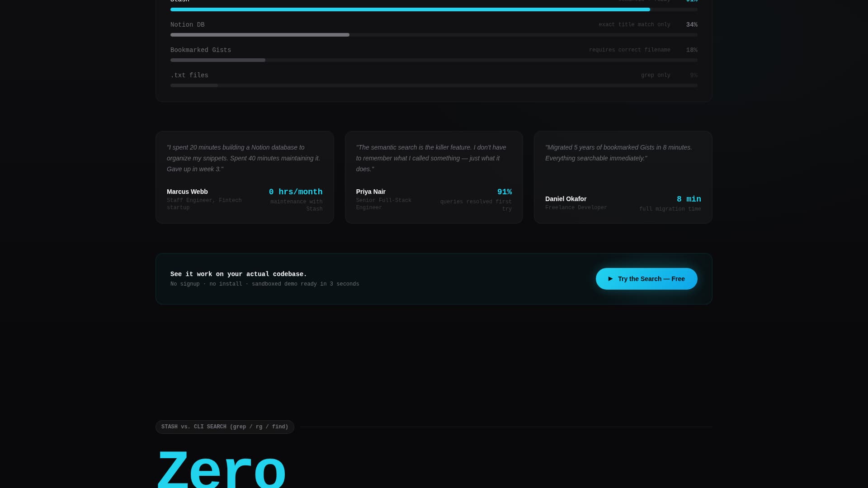This screenshot has width=868, height=488.
Task: Click the Notion DB progress bar
Action: coord(434,35)
